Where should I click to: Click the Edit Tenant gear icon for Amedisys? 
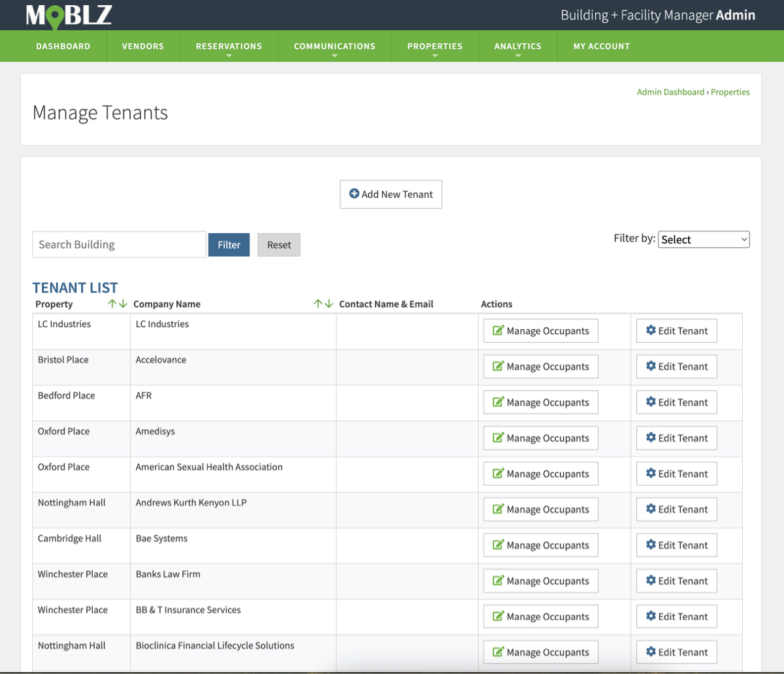651,438
